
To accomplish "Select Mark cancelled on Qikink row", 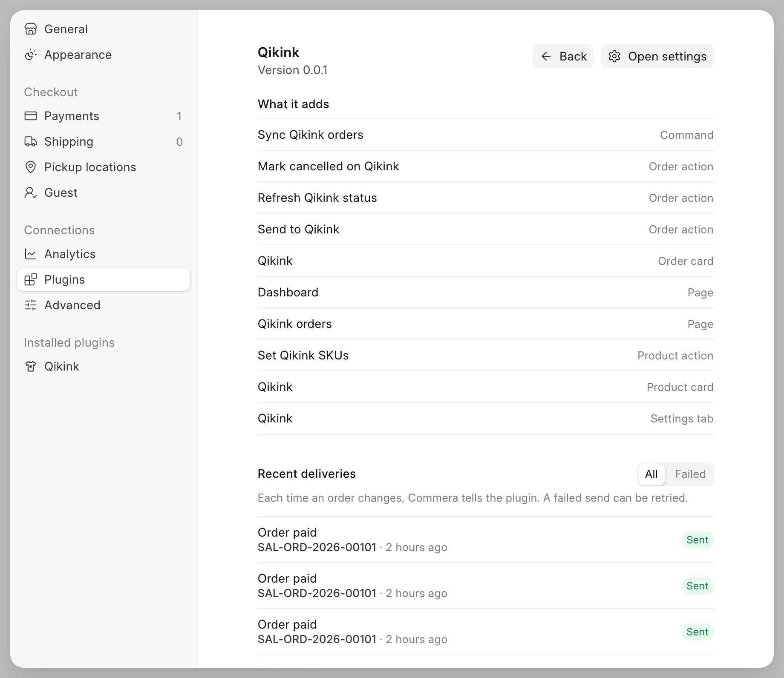I will click(x=486, y=166).
